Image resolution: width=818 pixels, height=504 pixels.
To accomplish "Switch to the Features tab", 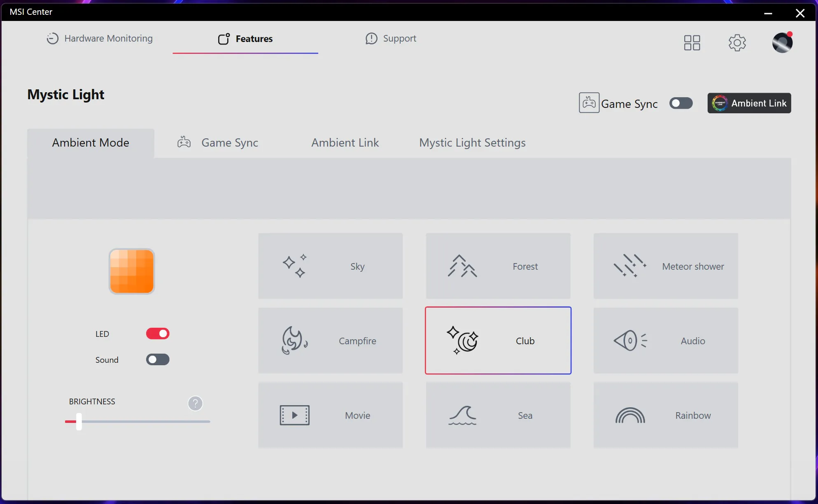I will pyautogui.click(x=245, y=39).
